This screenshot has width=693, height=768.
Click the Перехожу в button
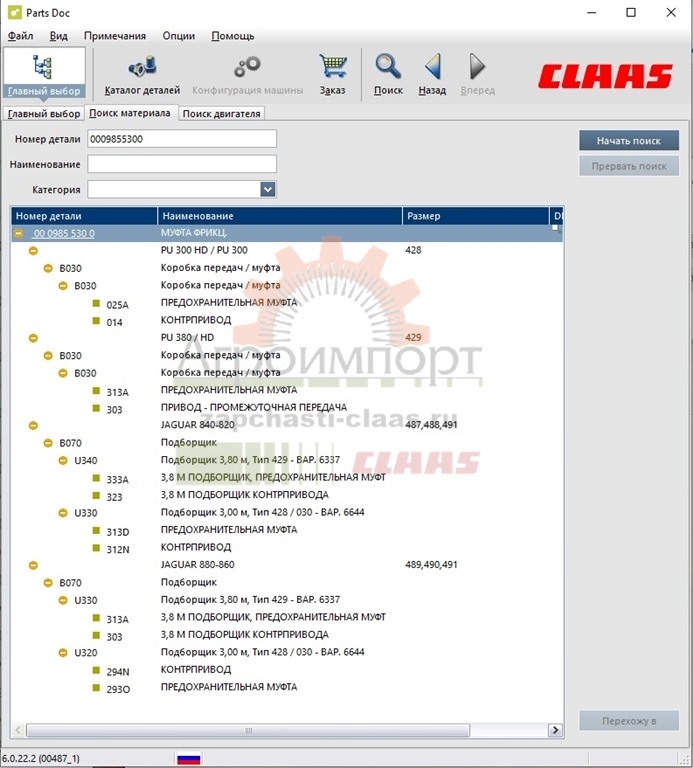(629, 721)
